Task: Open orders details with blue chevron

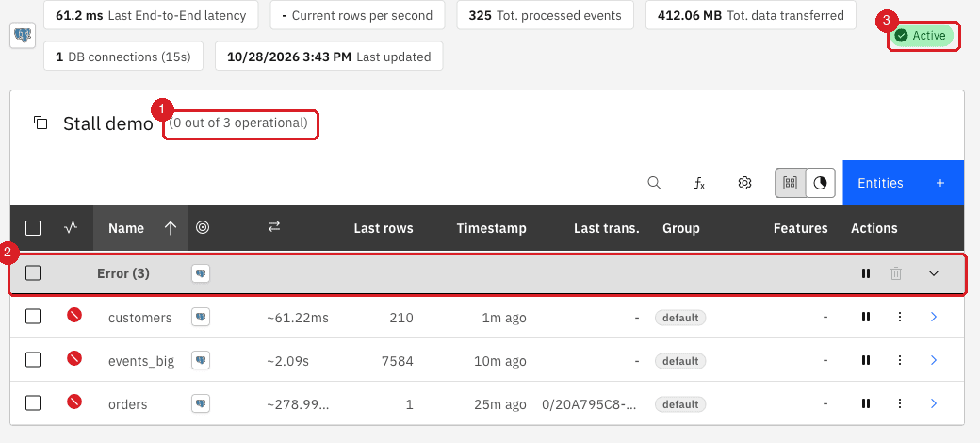Action: click(934, 403)
